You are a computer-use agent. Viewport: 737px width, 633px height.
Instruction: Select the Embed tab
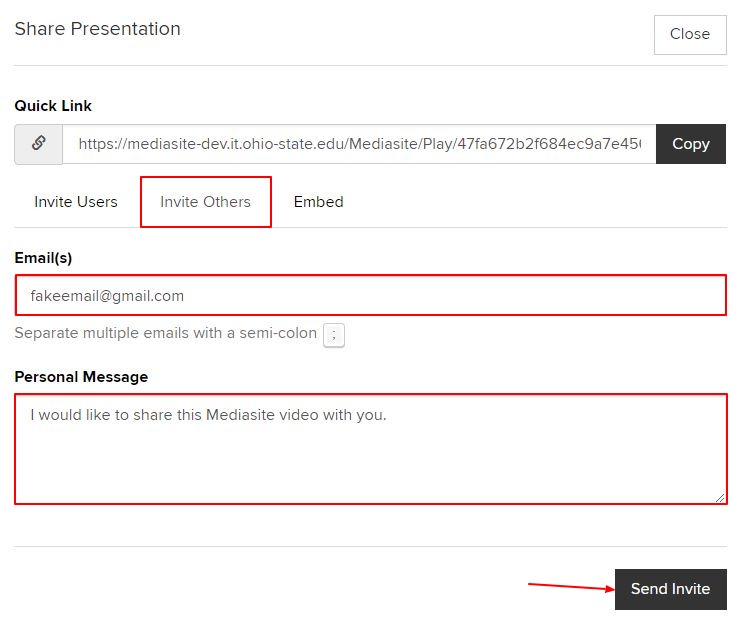pyautogui.click(x=318, y=202)
